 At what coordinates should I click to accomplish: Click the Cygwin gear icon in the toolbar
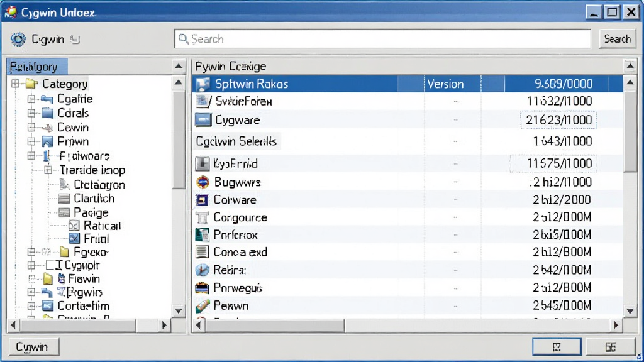click(18, 40)
